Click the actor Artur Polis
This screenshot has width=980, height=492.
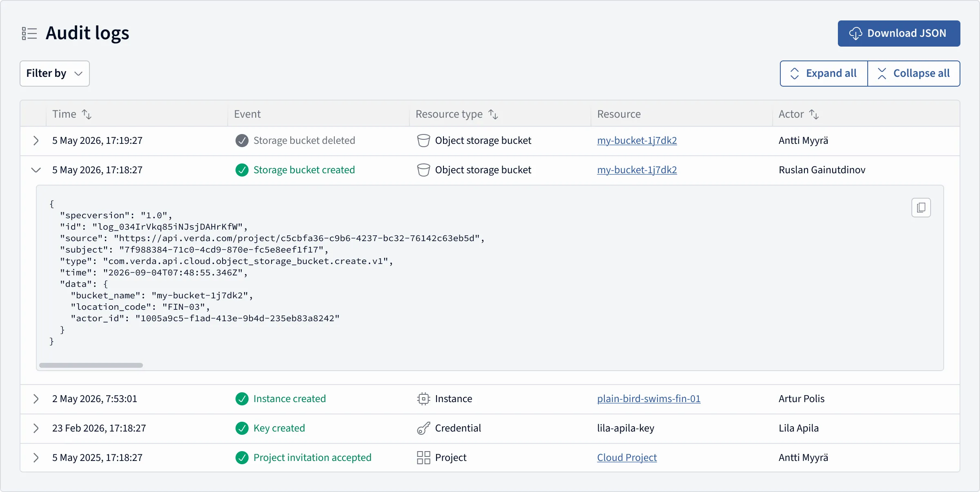[x=802, y=399]
